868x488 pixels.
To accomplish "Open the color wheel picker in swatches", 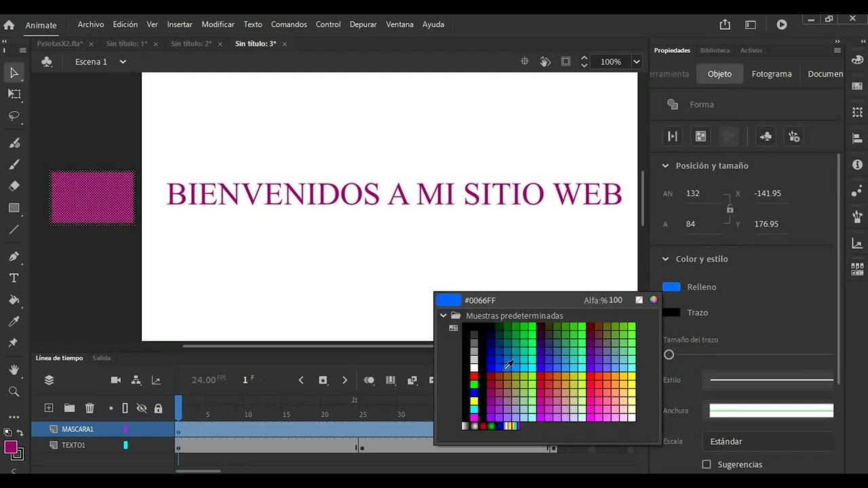I will [x=653, y=300].
